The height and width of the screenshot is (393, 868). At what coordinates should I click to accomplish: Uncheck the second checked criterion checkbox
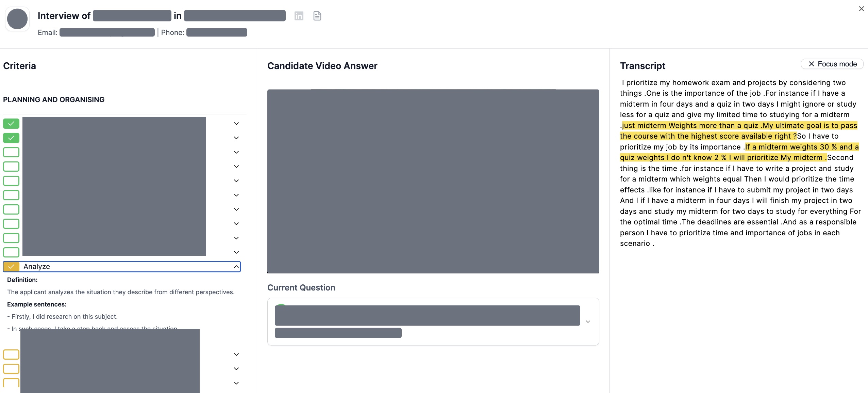11,138
